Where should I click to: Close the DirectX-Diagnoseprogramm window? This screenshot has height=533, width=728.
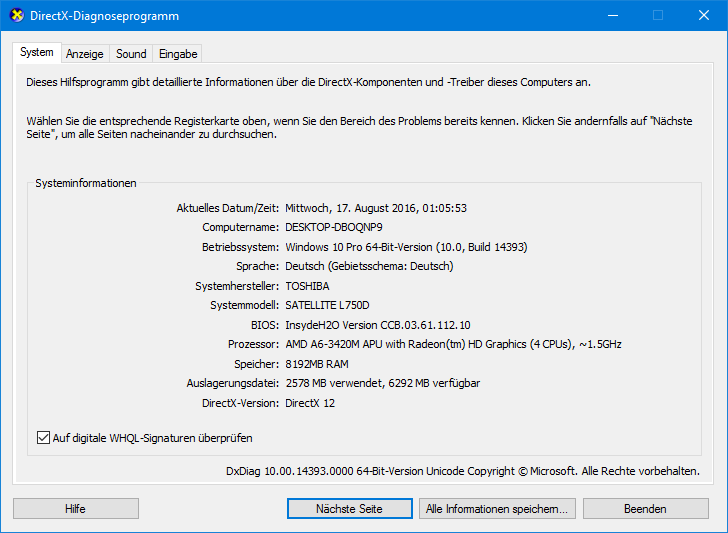pos(704,15)
